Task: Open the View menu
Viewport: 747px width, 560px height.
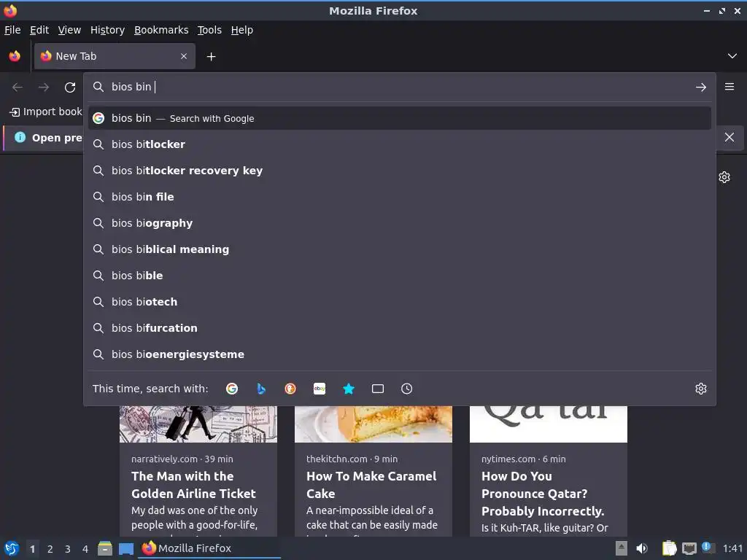Action: coord(69,30)
